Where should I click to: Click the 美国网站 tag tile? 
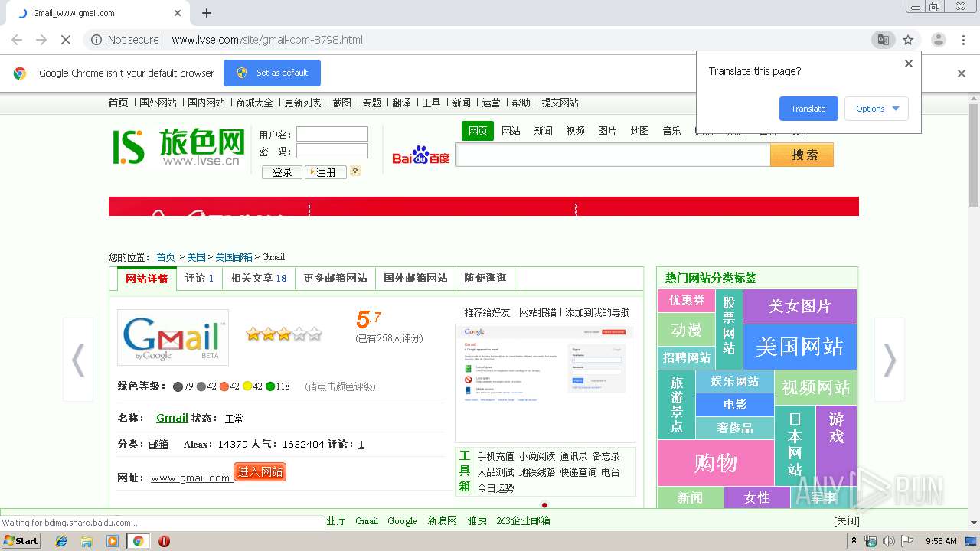point(799,347)
